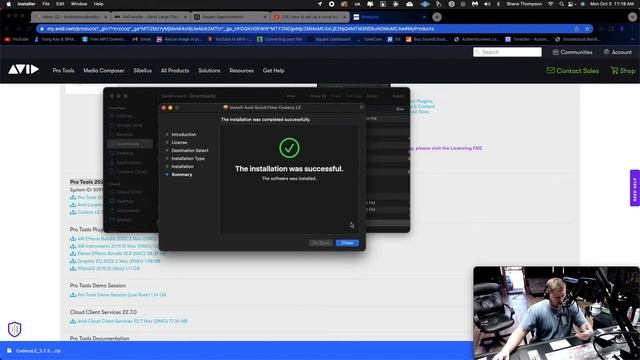
Task: Select Applications in Finder window sidebar
Action: pyautogui.click(x=129, y=162)
